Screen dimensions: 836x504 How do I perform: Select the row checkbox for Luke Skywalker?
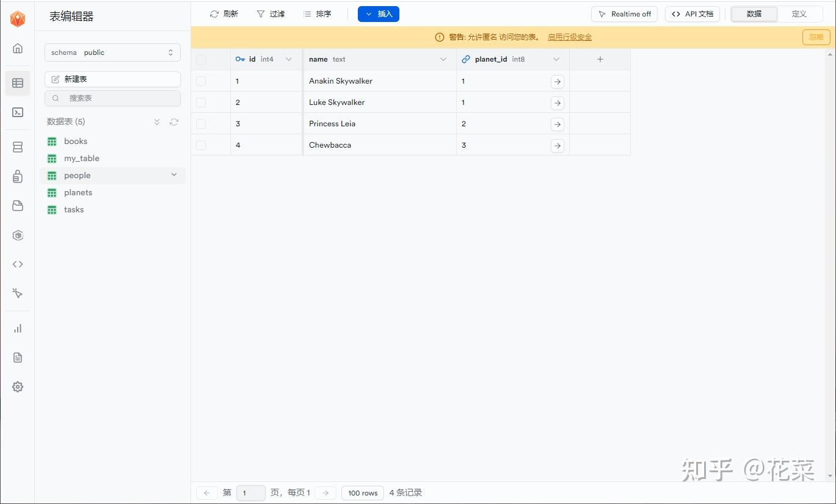pos(201,103)
